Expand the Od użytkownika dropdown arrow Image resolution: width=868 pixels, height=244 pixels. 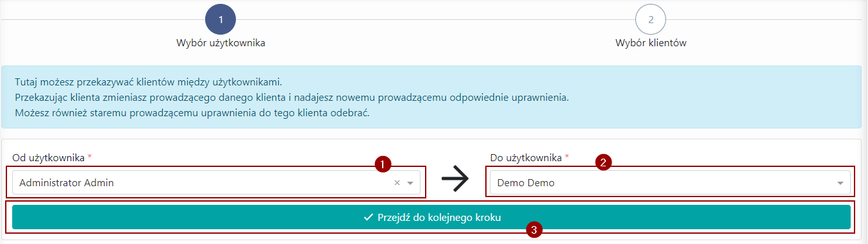[x=410, y=183]
